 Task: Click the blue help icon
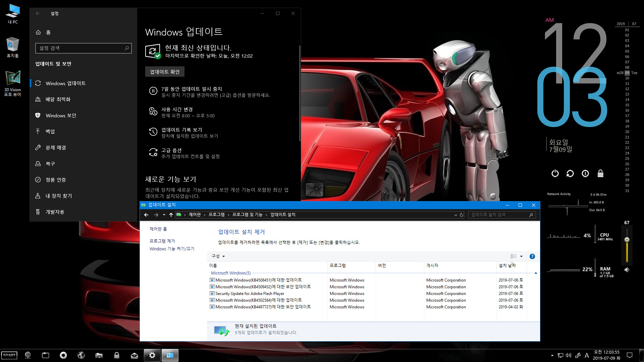(x=532, y=256)
